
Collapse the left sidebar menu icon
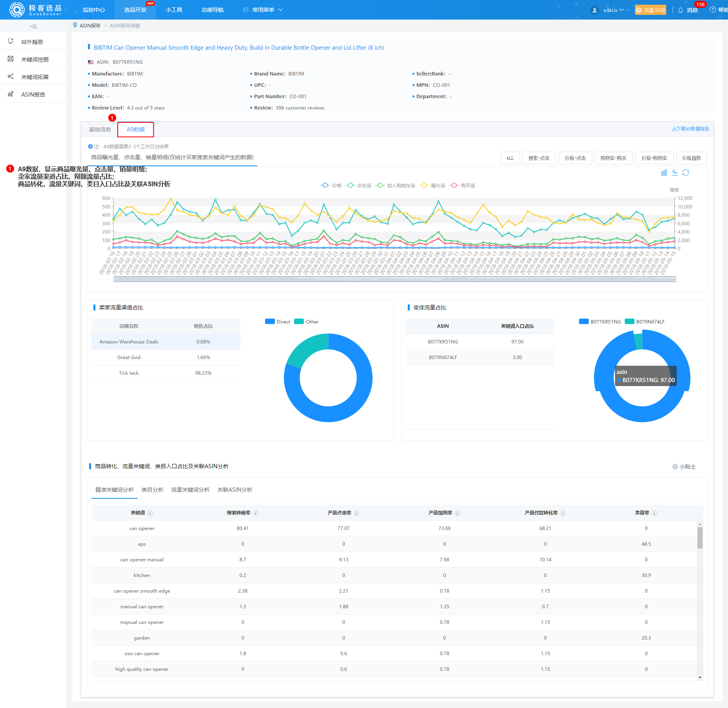click(33, 27)
